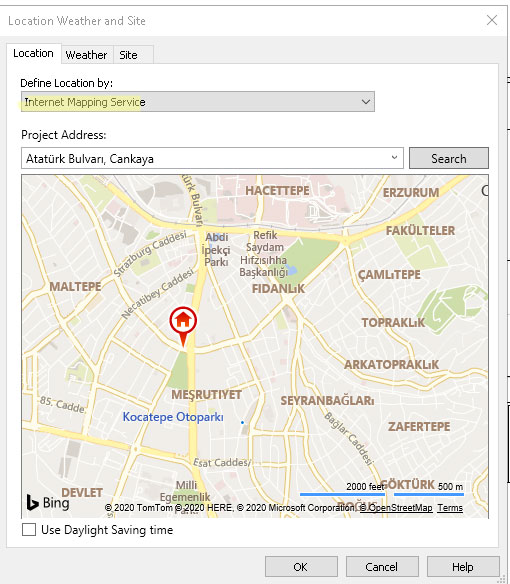Switch to the Site tab
The height and width of the screenshot is (584, 510).
[x=128, y=55]
